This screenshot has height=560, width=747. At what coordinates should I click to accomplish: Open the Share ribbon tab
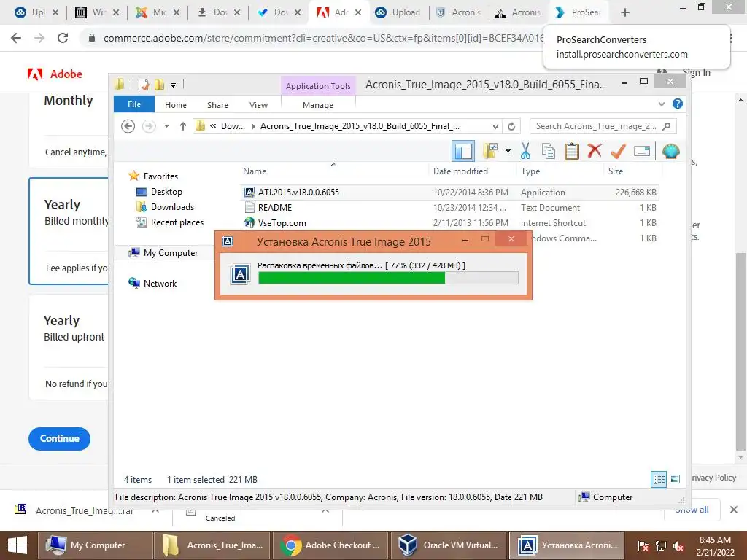pyautogui.click(x=217, y=105)
